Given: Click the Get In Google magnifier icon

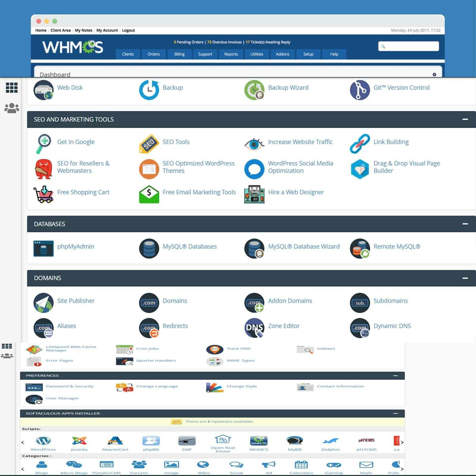Looking at the screenshot, I should click(43, 144).
